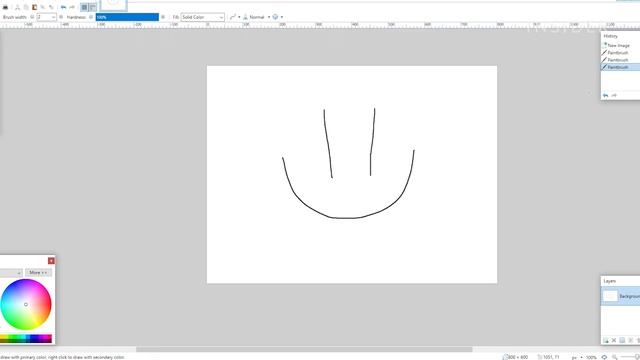
Task: Click the Cut scissors icon
Action: click(x=17, y=7)
